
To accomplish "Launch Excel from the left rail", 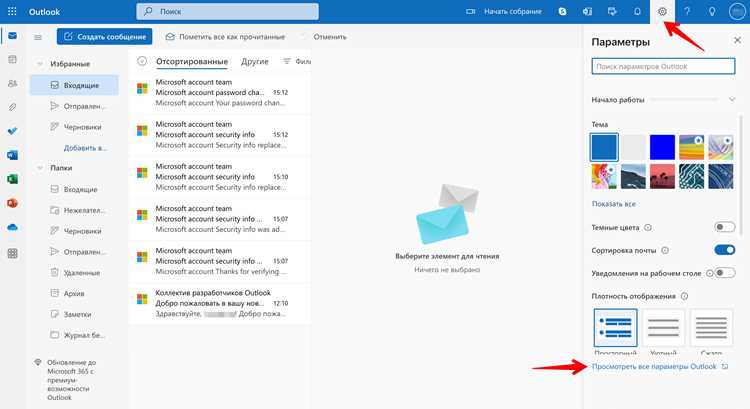I will click(12, 179).
